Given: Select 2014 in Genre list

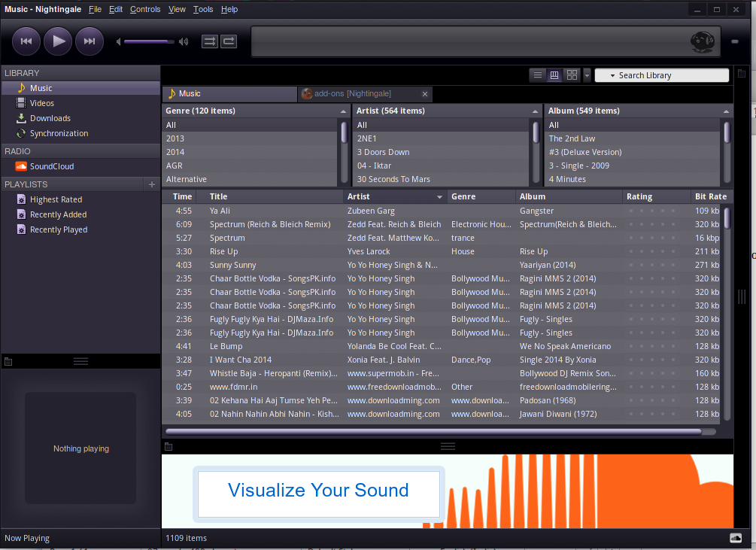Looking at the screenshot, I should [x=250, y=152].
